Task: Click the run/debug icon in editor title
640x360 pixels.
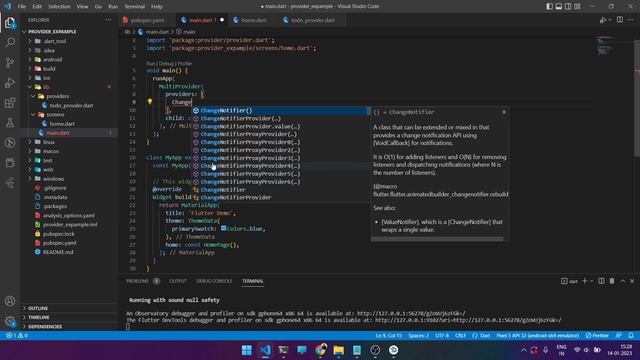Action: tap(603, 20)
